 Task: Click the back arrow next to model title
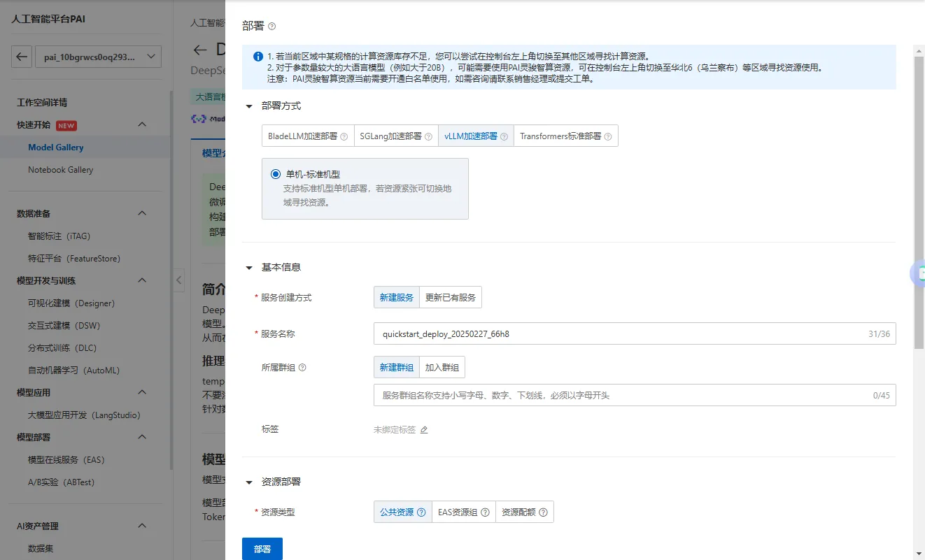point(201,50)
